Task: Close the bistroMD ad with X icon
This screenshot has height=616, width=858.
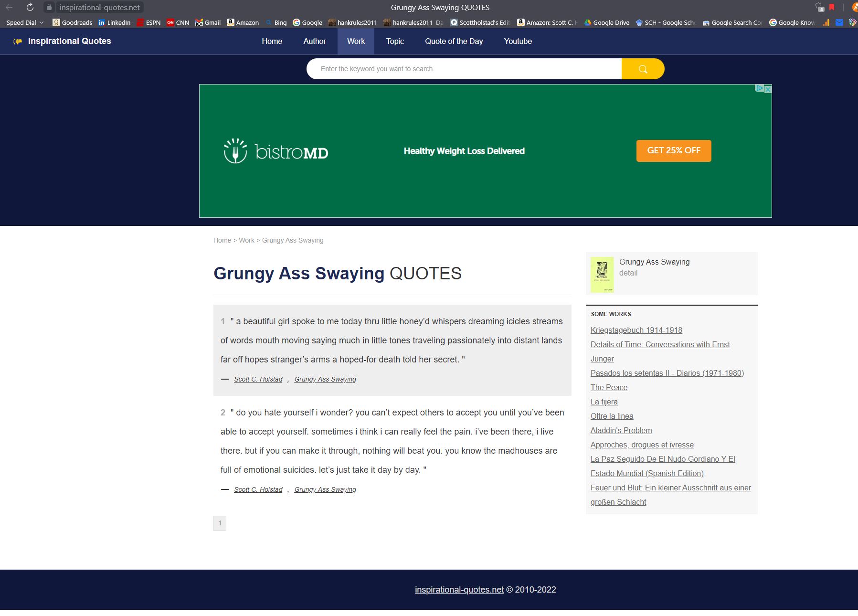Action: [768, 89]
